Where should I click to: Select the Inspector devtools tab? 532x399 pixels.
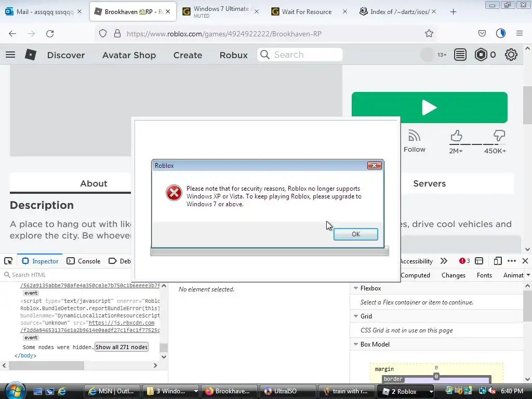(x=40, y=261)
